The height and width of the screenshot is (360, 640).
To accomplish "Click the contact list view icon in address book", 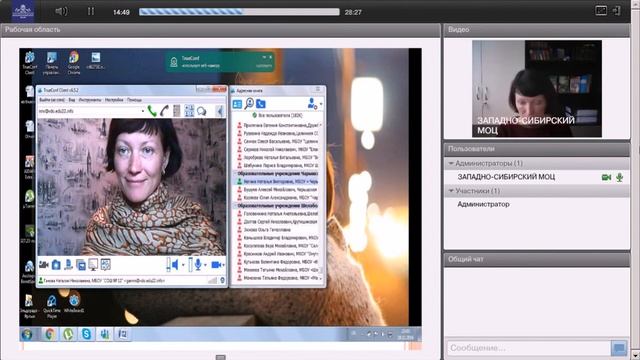I will 237,104.
